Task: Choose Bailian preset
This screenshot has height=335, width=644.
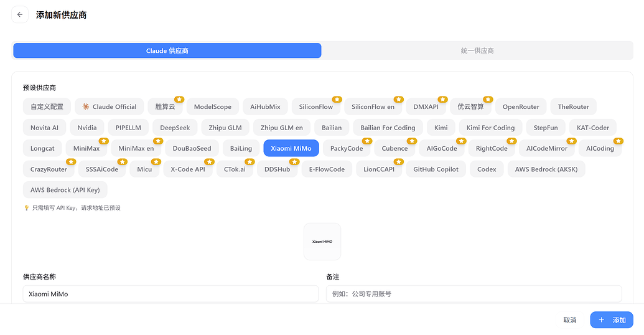Action: (x=332, y=128)
